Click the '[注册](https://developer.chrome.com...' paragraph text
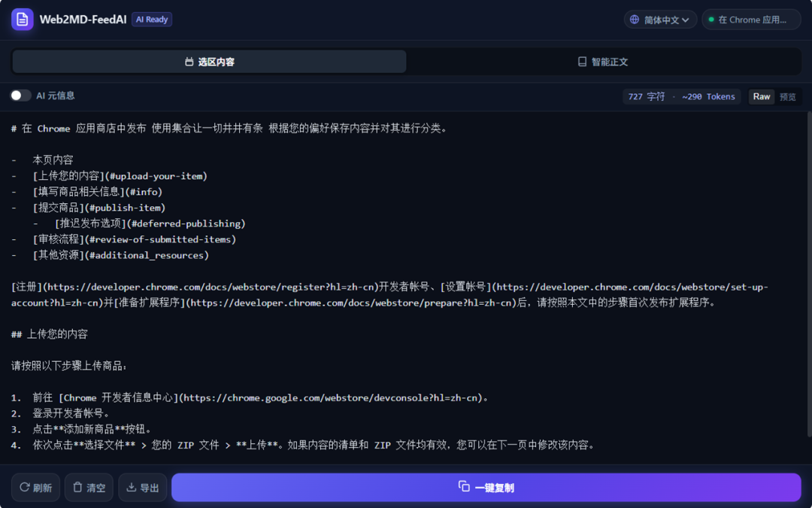 [x=390, y=295]
